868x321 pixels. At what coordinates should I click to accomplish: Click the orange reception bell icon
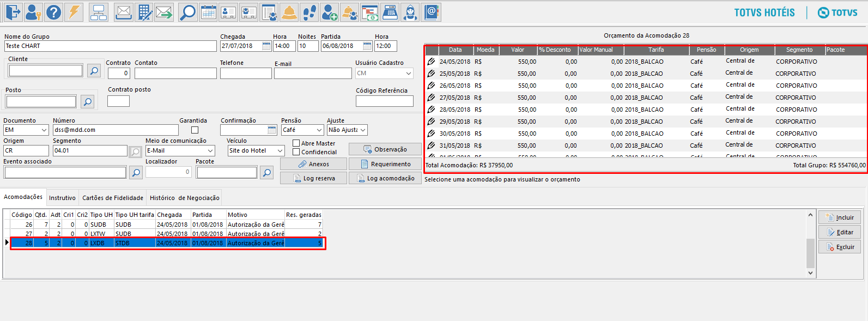[x=289, y=12]
